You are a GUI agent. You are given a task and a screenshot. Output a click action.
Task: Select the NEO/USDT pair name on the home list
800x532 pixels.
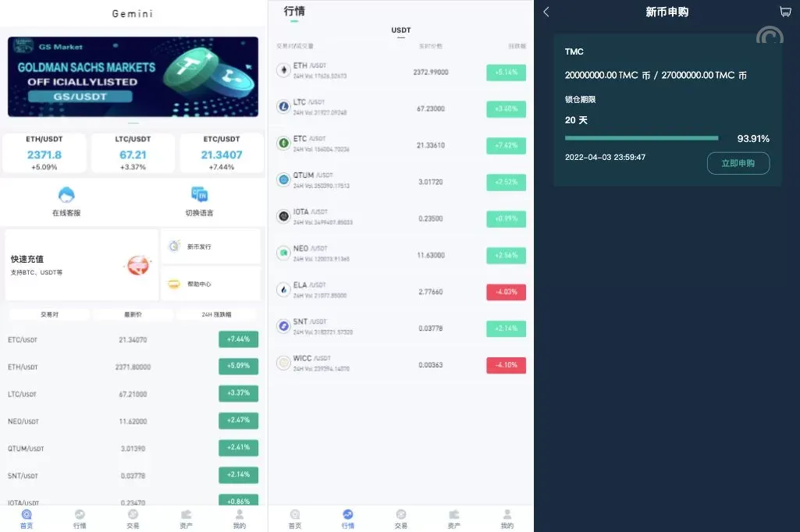pos(23,421)
